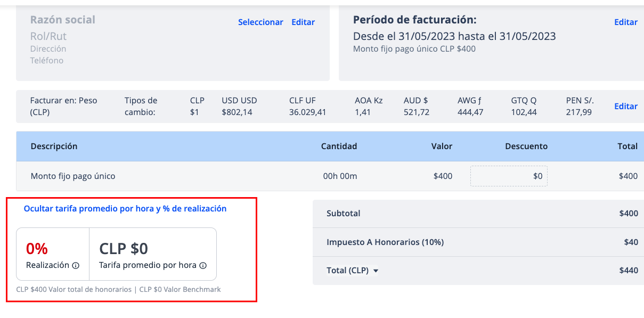Screen dimensions: 644x318
Task: Hide average hourly rate and realization section
Action: click(x=125, y=209)
